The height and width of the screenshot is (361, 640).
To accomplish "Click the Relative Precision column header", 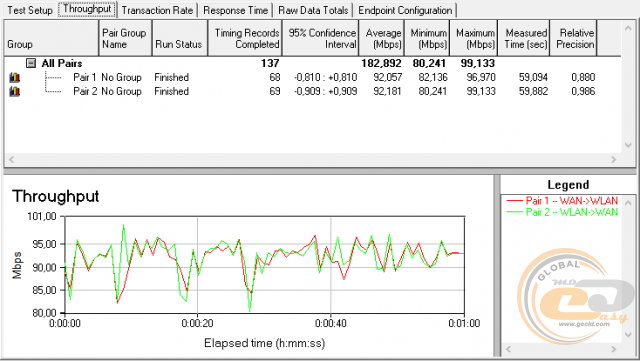I will (x=573, y=38).
